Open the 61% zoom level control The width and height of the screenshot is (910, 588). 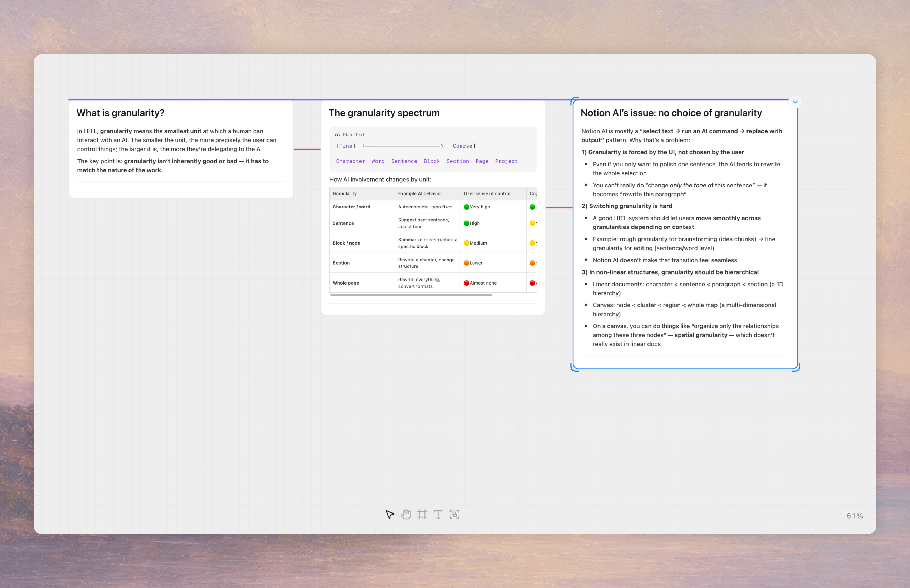855,516
